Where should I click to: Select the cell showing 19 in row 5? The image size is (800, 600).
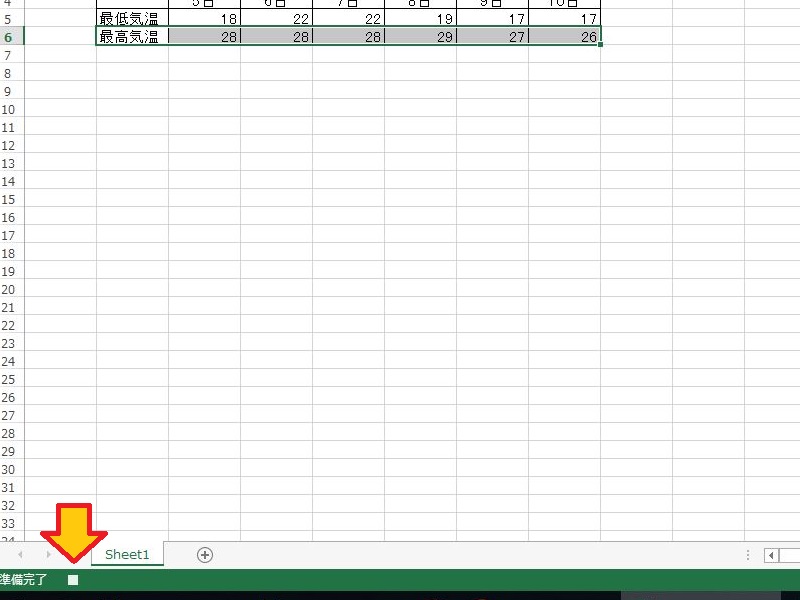coord(420,19)
